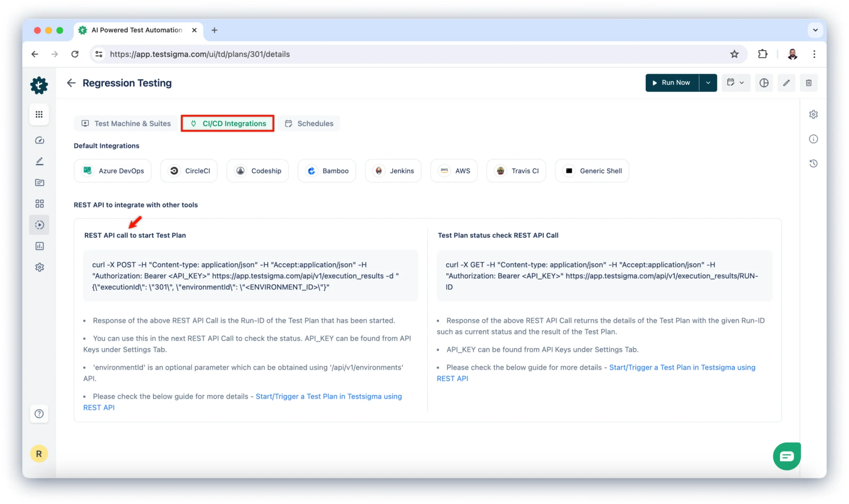Edit the test plan via pencil icon

[786, 83]
